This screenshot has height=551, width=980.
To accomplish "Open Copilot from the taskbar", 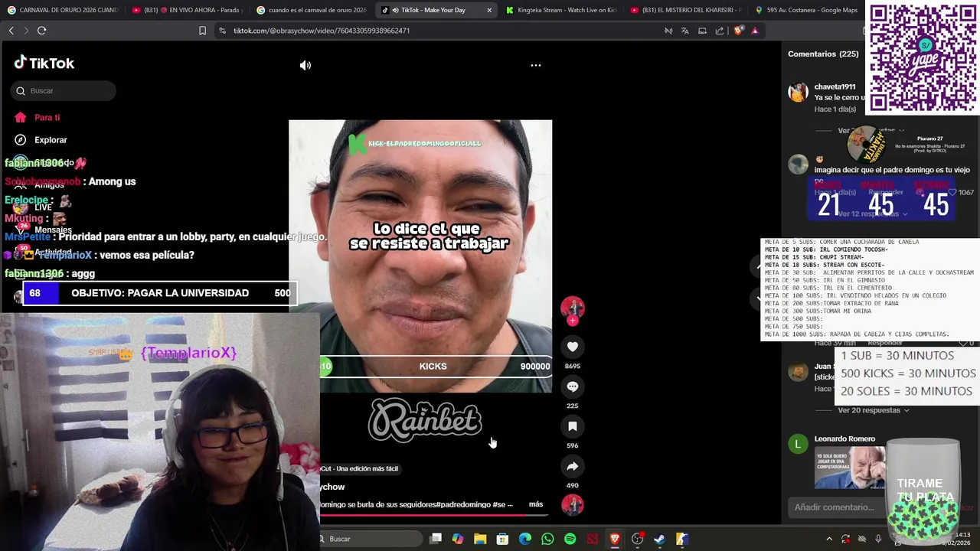I will point(458,539).
